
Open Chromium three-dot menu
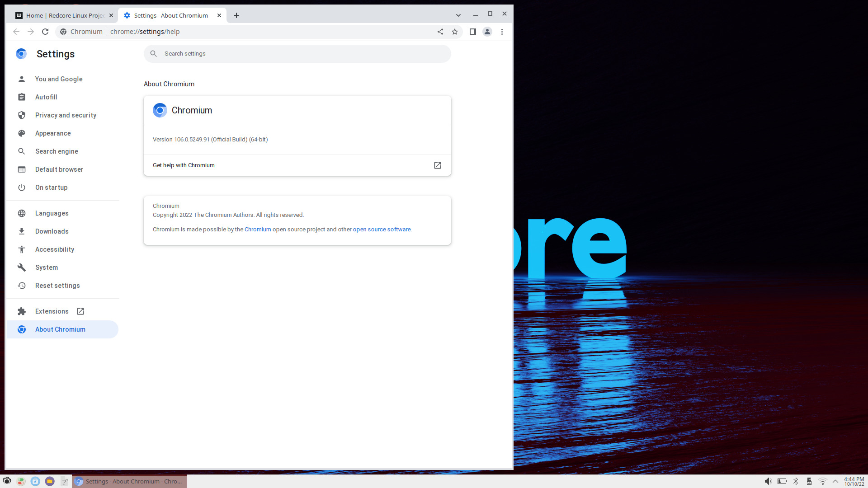coord(502,32)
